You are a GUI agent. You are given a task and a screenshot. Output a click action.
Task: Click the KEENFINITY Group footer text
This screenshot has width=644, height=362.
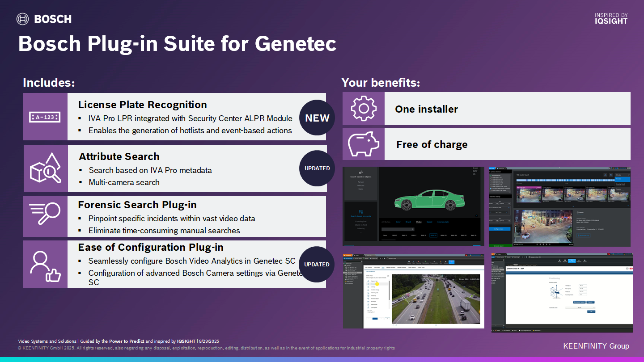596,346
